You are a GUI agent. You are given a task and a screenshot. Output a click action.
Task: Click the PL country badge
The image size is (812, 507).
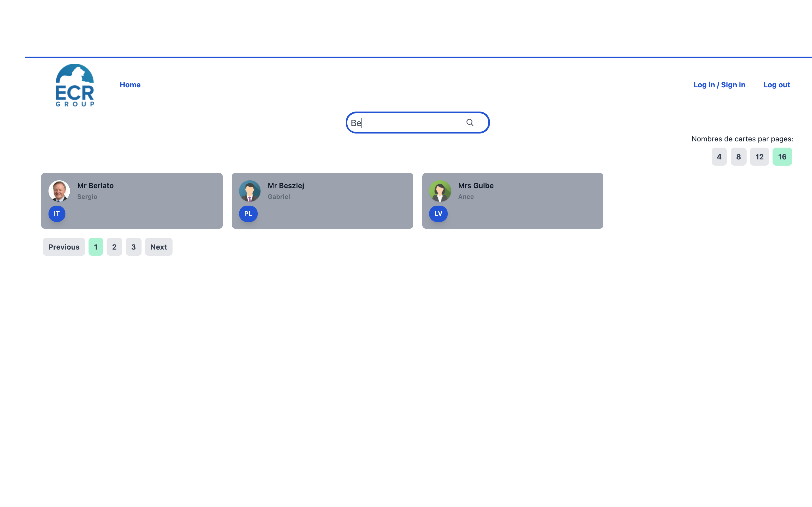click(x=248, y=214)
